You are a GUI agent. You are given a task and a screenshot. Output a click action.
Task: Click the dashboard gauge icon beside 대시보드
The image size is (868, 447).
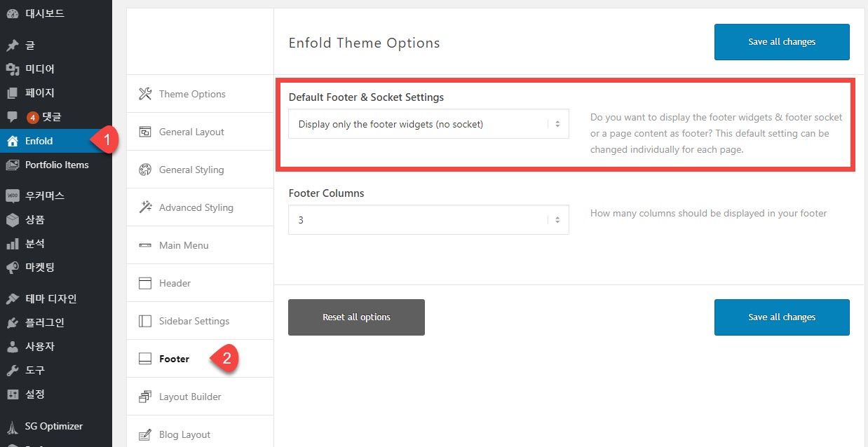(12, 13)
